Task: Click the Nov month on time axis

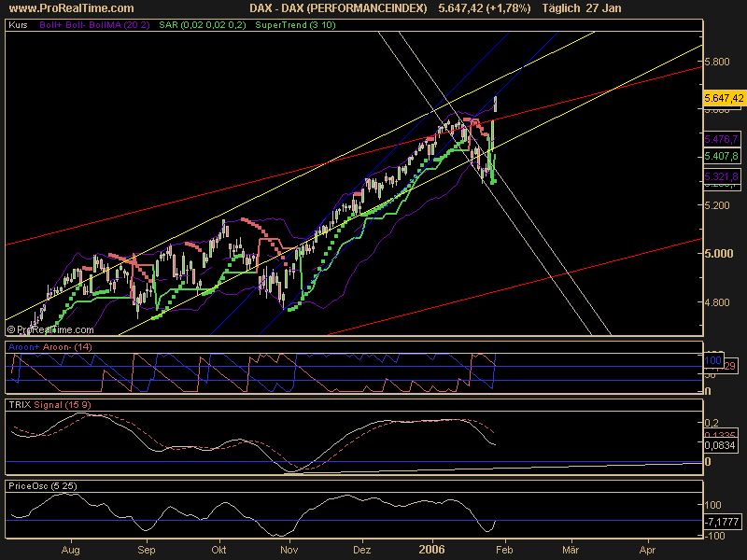Action: point(289,550)
